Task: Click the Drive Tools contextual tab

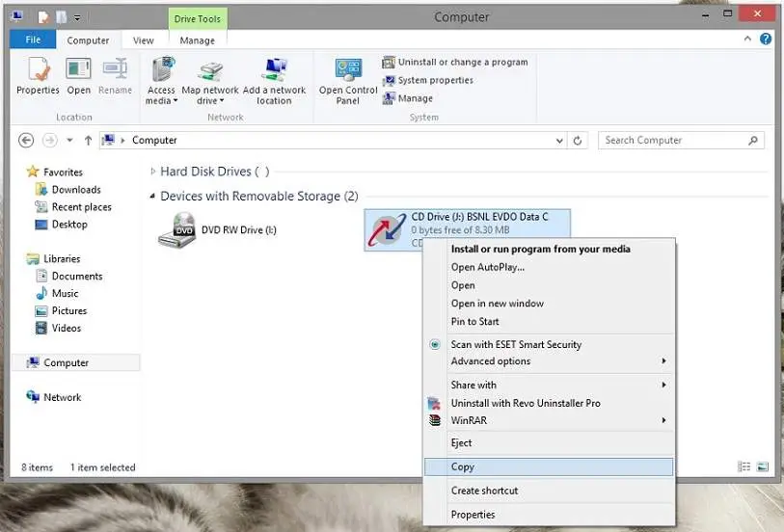Action: 198,18
